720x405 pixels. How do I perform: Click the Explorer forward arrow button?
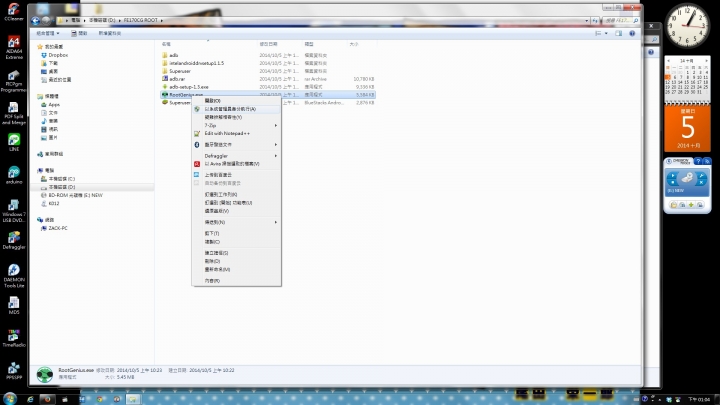[x=45, y=20]
